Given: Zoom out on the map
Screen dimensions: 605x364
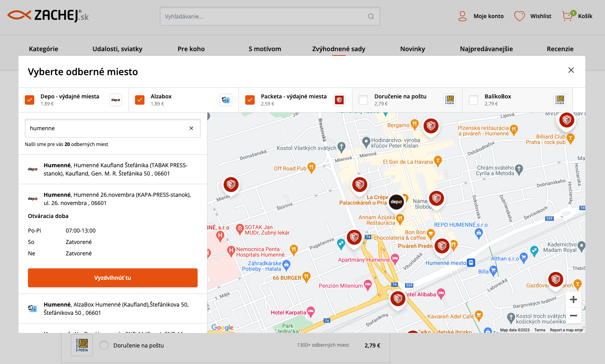Looking at the screenshot, I should click(x=574, y=316).
